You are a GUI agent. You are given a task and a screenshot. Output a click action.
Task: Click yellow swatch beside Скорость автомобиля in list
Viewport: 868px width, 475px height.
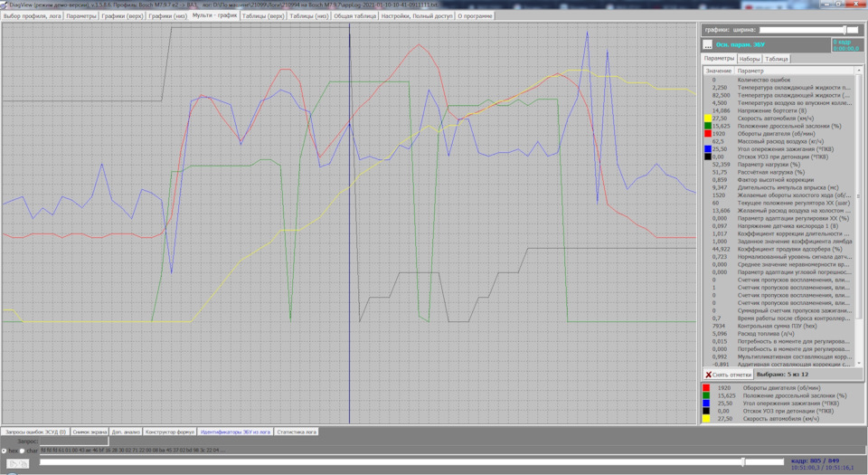[707, 119]
